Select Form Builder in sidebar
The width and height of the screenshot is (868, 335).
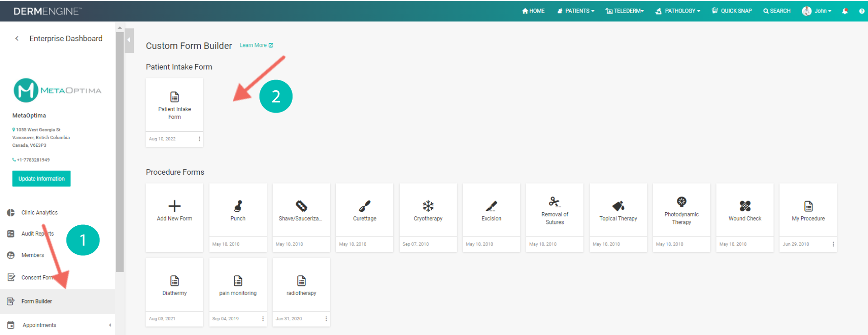[x=57, y=301]
